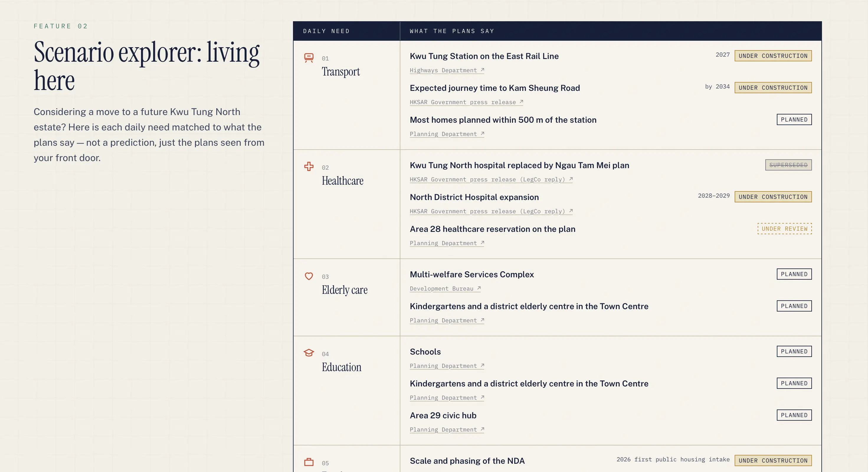Click UNDER CONSTRUCTION badge for Kwu Tung Station
868x472 pixels.
773,56
